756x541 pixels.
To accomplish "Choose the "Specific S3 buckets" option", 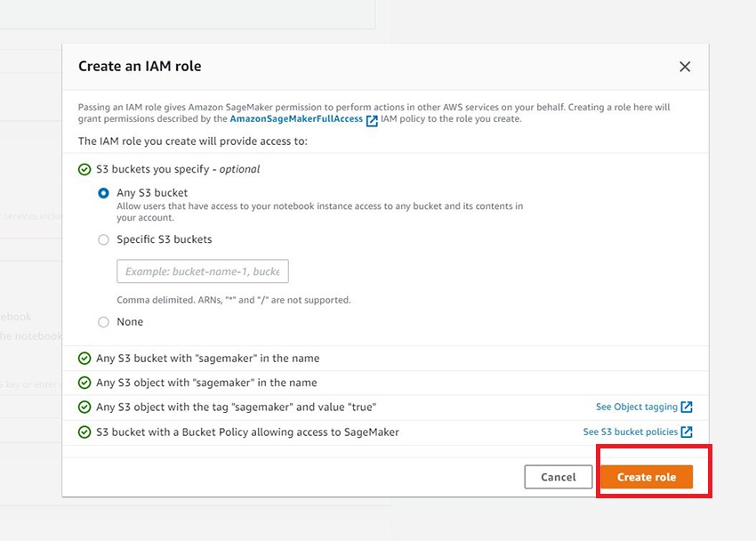I will click(x=103, y=239).
